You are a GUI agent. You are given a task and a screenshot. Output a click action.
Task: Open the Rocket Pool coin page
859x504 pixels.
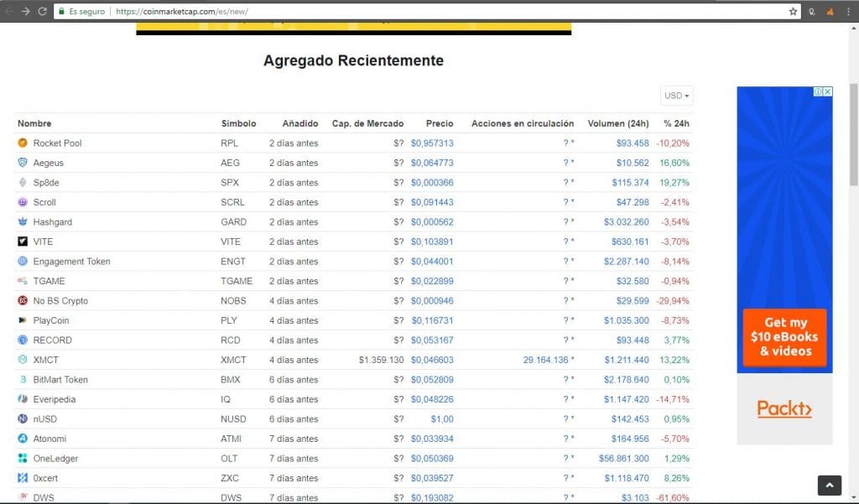[x=58, y=143]
